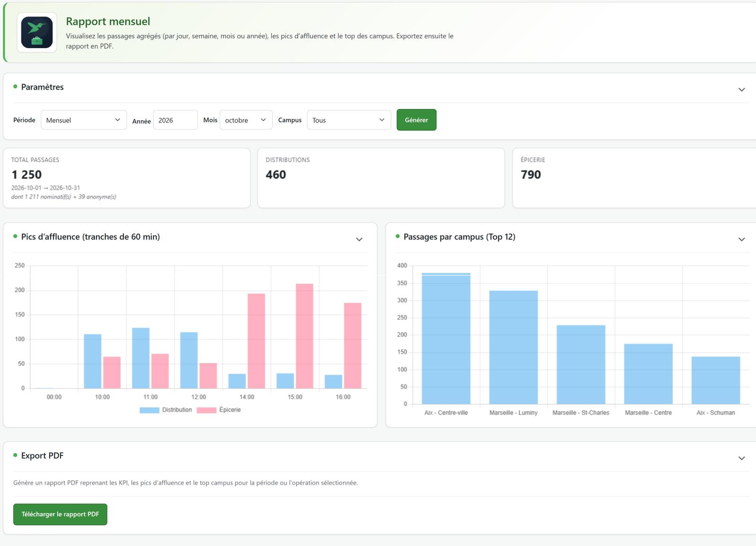Image resolution: width=756 pixels, height=546 pixels.
Task: Open the Période dropdown set to Mensuel
Action: click(x=84, y=120)
